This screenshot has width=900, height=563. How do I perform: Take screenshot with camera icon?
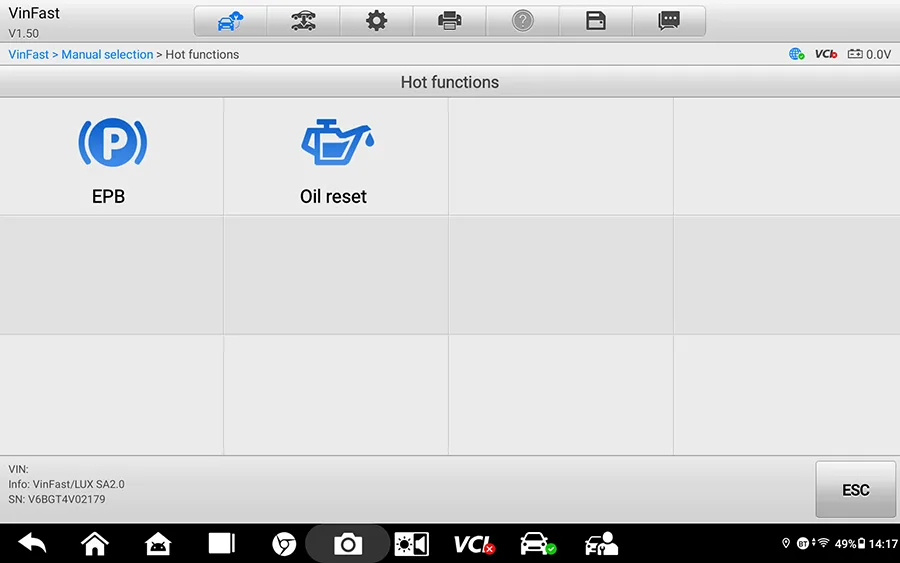coord(348,543)
